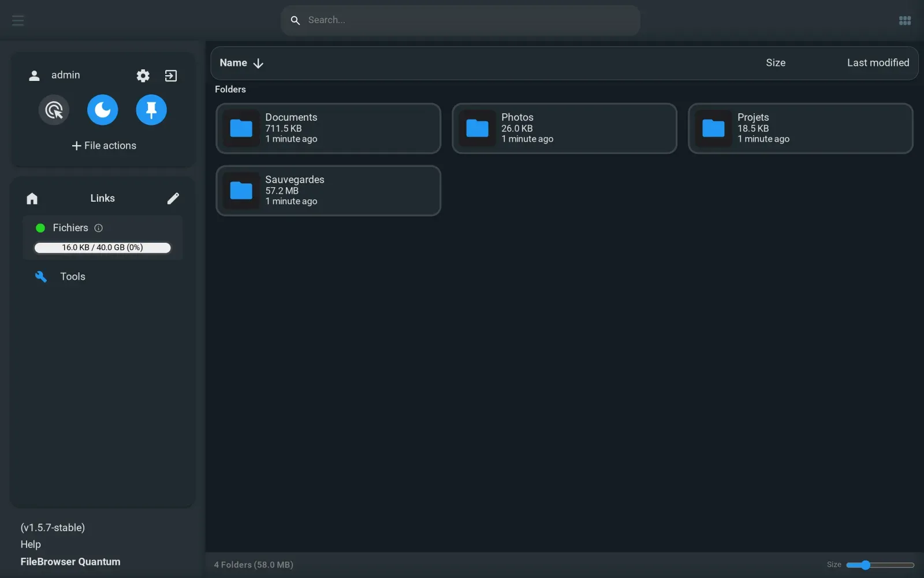The width and height of the screenshot is (924, 578).
Task: Toggle the hamburger sidebar menu
Action: click(x=18, y=20)
